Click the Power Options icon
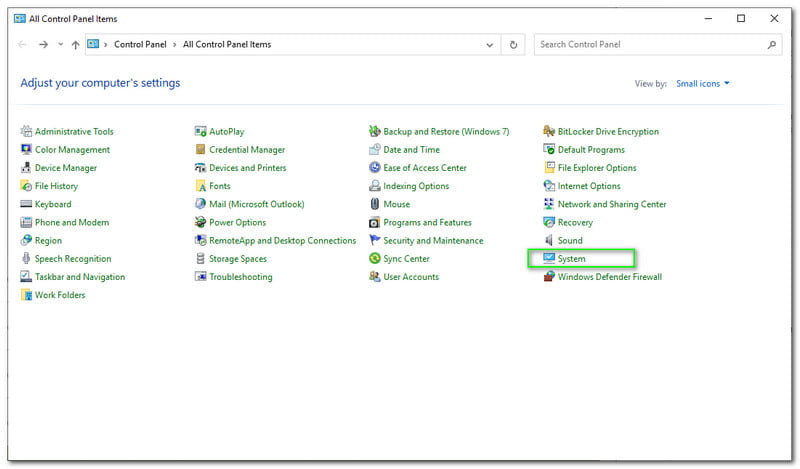 [201, 222]
